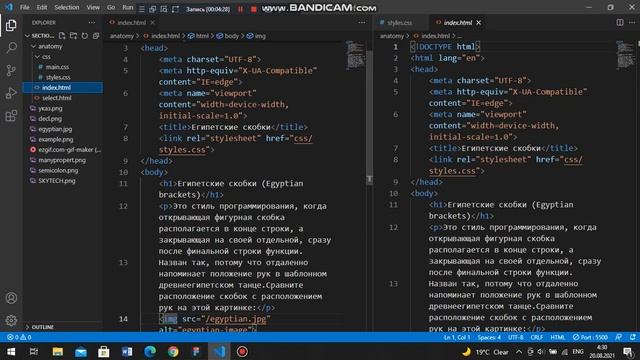This screenshot has width=640, height=360.
Task: Open Microsoft Word from the taskbar
Action: click(127, 351)
